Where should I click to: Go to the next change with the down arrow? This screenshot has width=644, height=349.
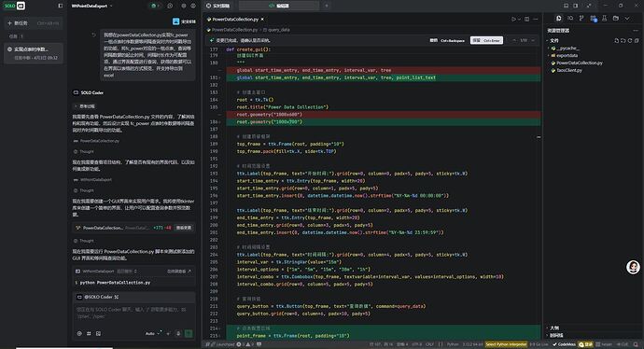pos(533,41)
